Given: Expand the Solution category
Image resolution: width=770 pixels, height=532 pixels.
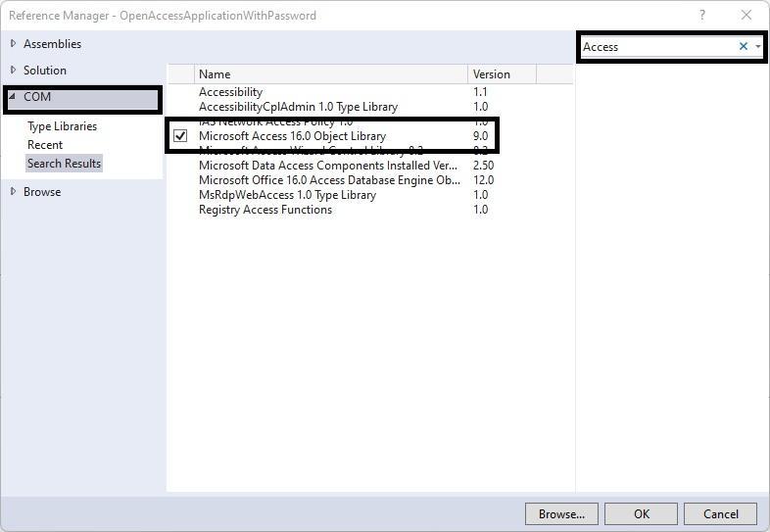Looking at the screenshot, I should (13, 71).
